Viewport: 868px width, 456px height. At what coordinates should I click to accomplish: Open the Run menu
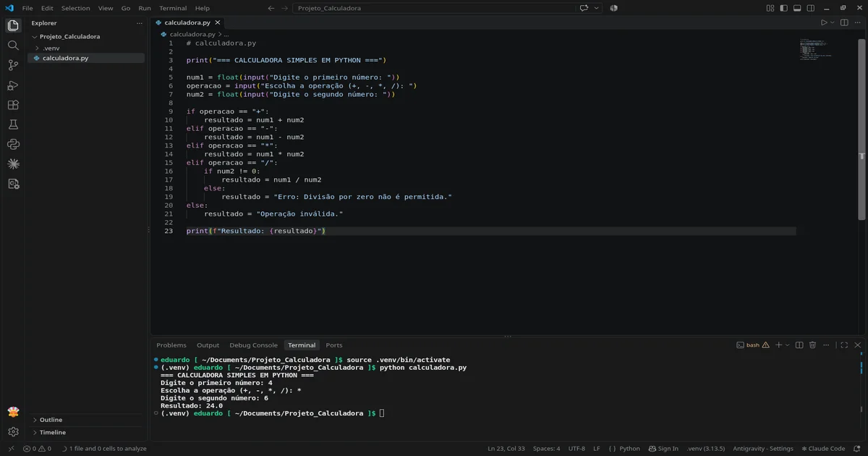(x=145, y=8)
